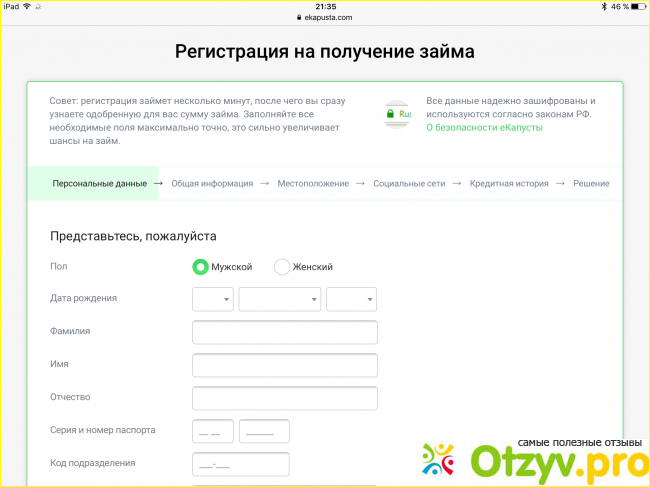Image resolution: width=650 pixels, height=487 pixels.
Task: Focus the Имя text field
Action: (285, 365)
